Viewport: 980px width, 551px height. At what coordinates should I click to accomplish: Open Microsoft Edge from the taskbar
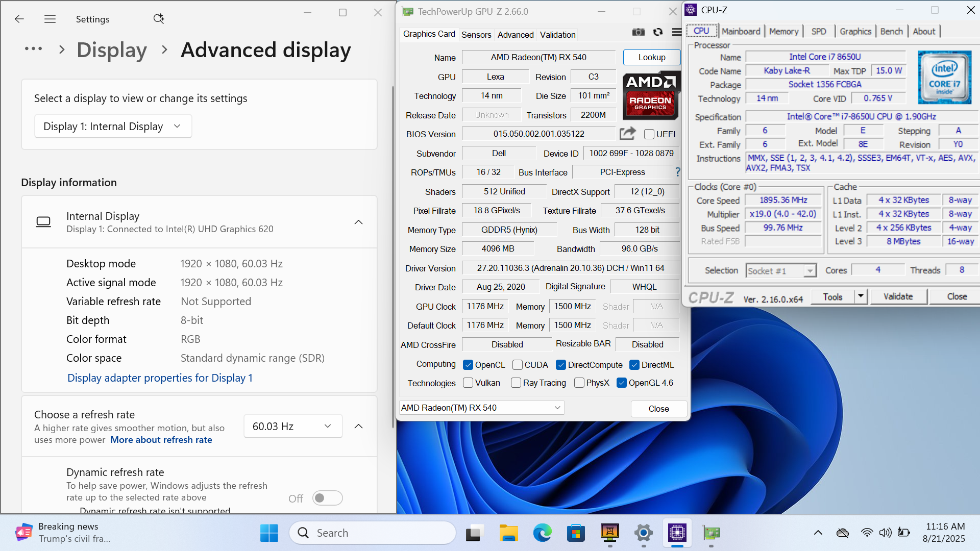(x=542, y=533)
